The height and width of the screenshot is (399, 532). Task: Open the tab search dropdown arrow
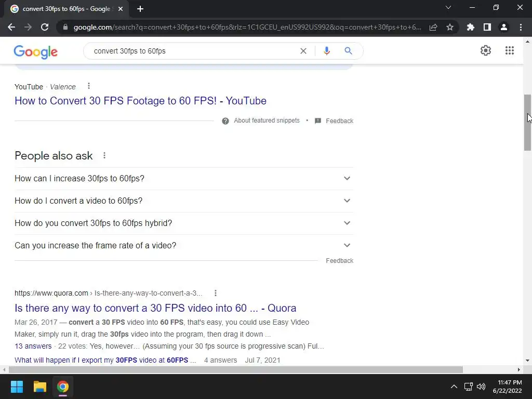point(448,7)
